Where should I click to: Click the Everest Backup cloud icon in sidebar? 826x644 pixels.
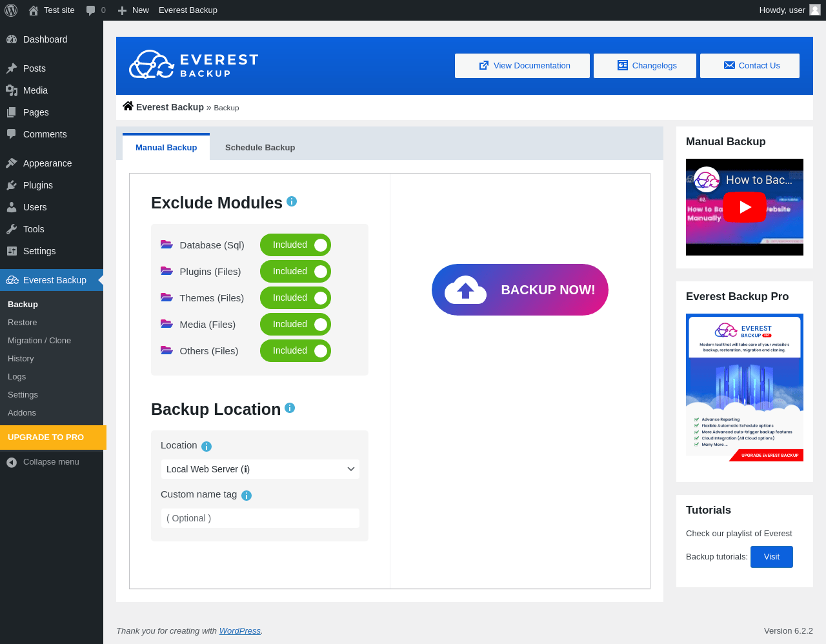(12, 280)
